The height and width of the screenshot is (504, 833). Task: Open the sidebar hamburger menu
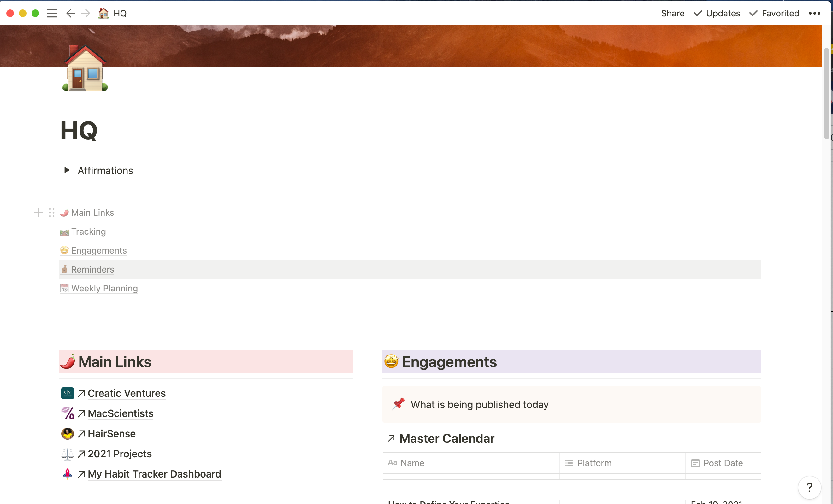point(51,13)
